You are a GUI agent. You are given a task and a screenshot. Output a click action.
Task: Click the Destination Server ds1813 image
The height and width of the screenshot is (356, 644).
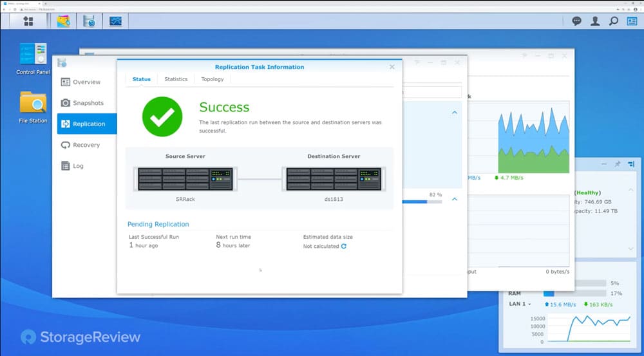pos(334,179)
